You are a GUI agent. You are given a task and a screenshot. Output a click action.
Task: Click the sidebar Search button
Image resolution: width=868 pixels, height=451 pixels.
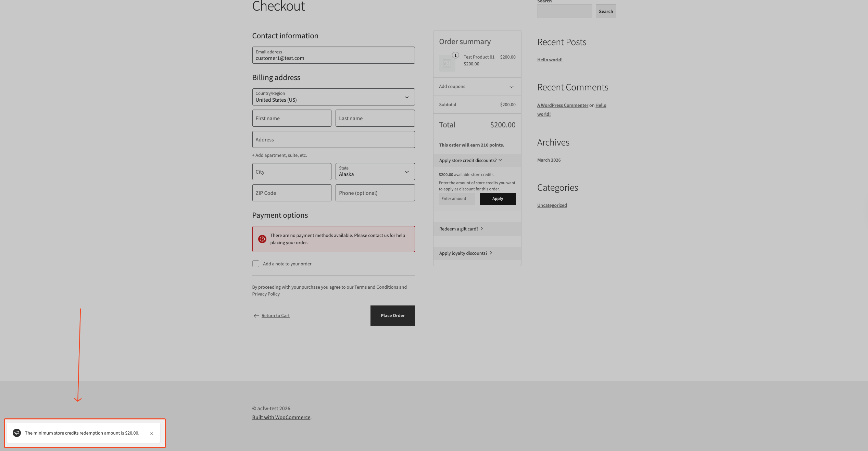coord(605,11)
